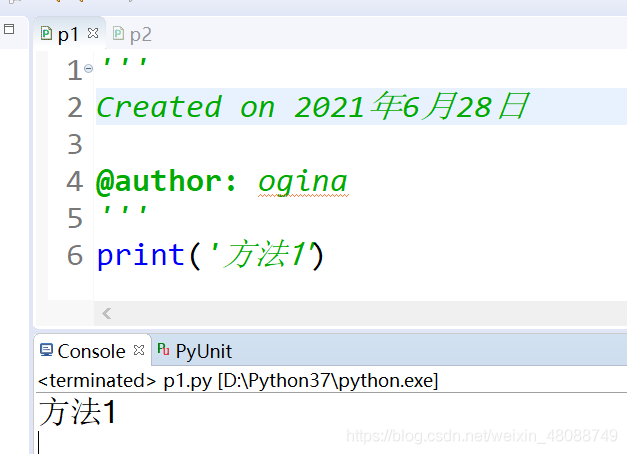627x454 pixels.
Task: Click the p1 Python file icon
Action: 46,34
